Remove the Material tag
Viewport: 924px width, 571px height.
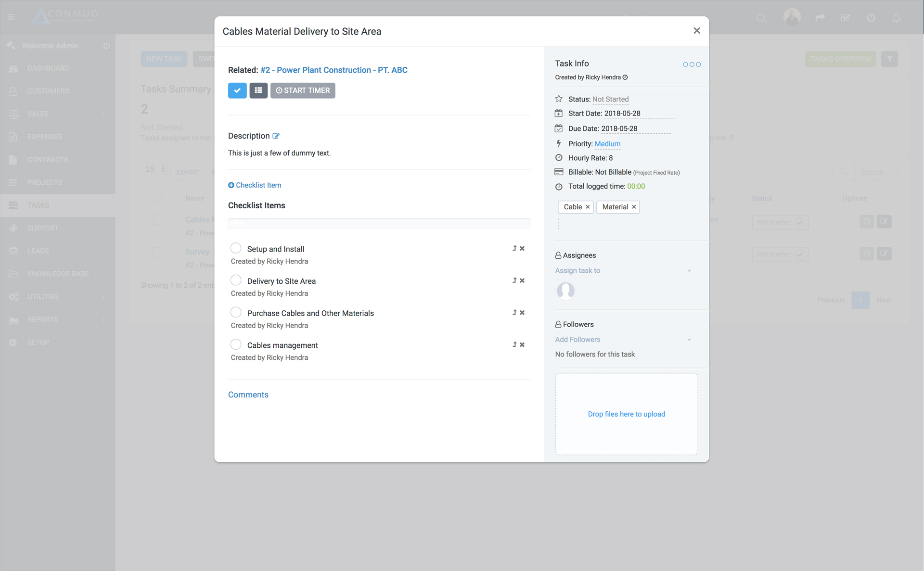pos(634,207)
